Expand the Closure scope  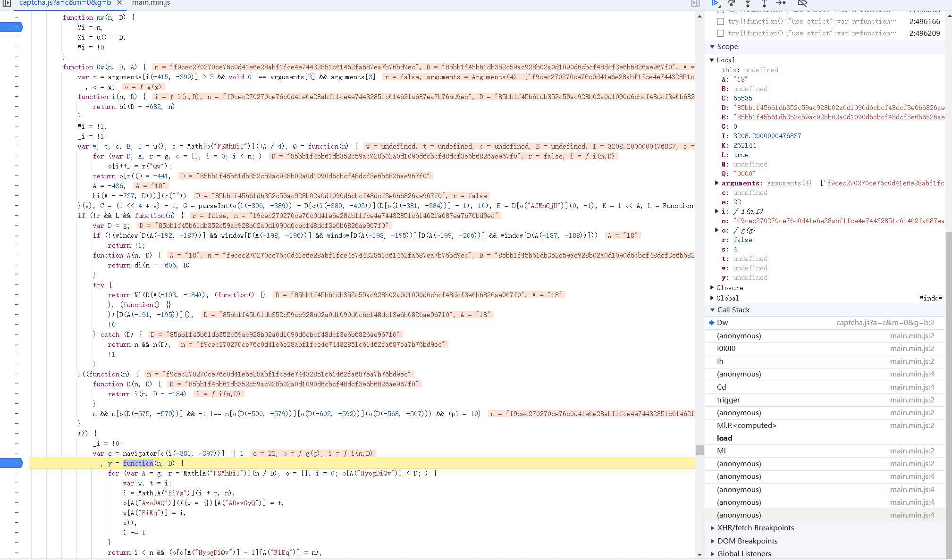click(712, 288)
